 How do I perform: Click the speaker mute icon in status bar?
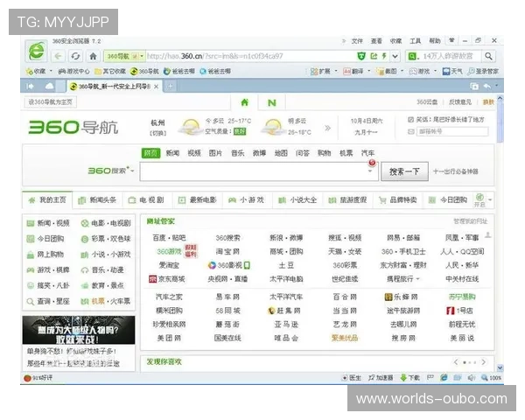click(x=472, y=378)
